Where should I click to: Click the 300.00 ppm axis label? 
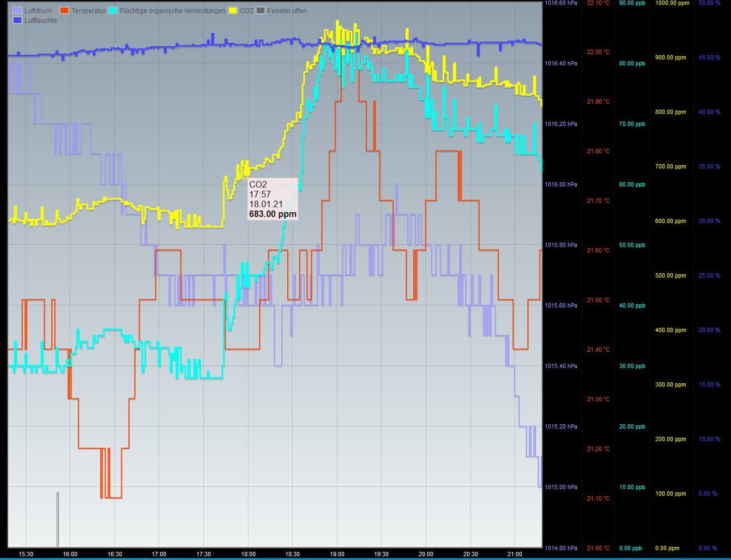coord(670,384)
